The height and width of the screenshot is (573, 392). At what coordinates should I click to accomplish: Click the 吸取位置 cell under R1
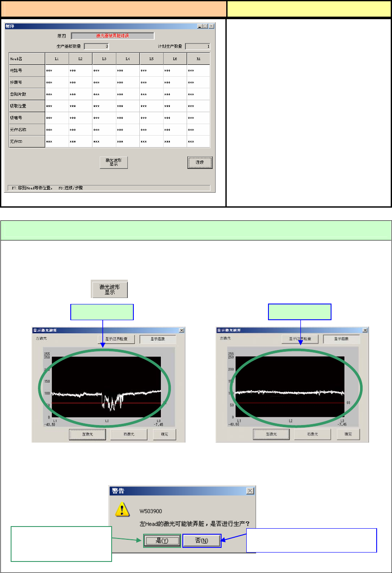(x=199, y=106)
